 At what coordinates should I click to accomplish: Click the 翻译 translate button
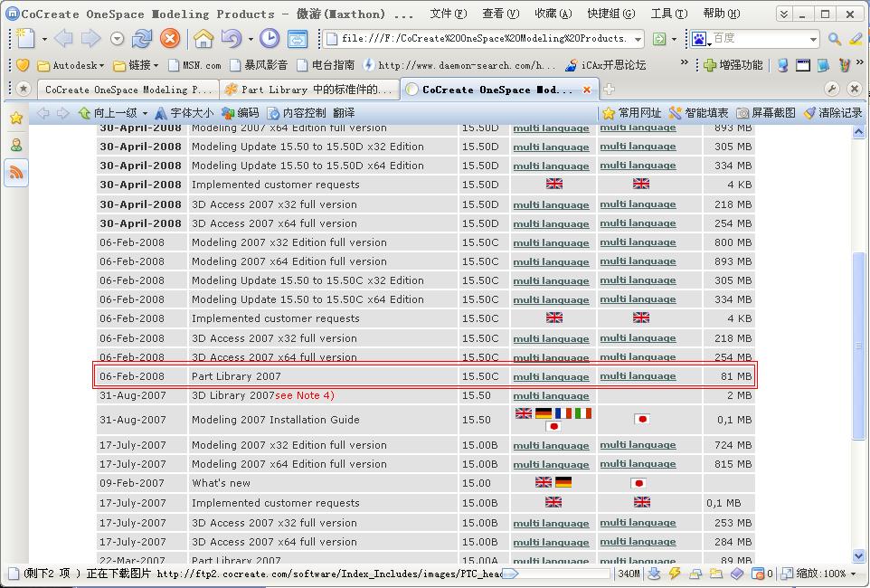click(344, 113)
